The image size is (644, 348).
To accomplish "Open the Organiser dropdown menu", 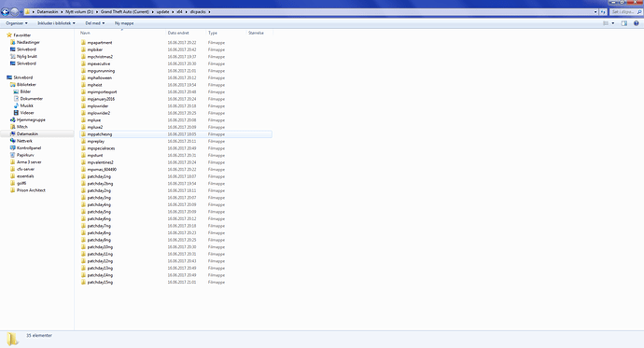I will point(17,23).
